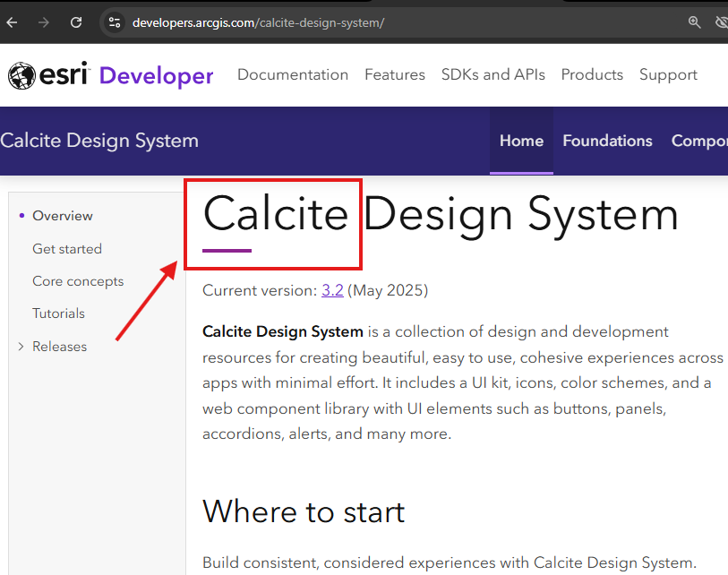Open Releases in the sidebar
The height and width of the screenshot is (575, 728).
(59, 347)
